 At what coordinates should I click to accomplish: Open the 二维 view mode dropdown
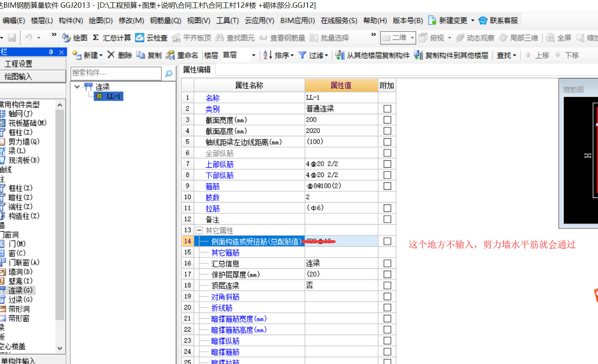[x=412, y=38]
